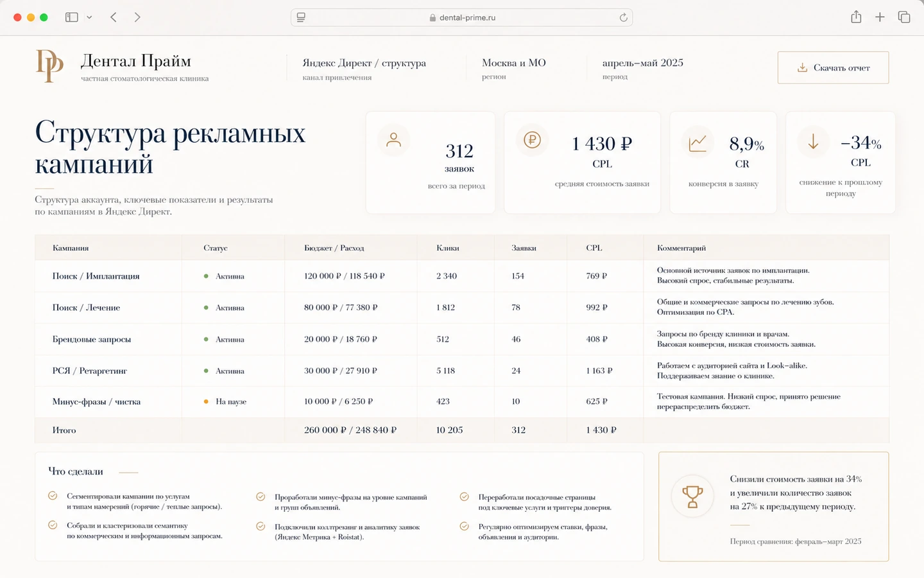Image resolution: width=924 pixels, height=578 pixels.
Task: Click the 2 340 clicks value
Action: click(447, 276)
